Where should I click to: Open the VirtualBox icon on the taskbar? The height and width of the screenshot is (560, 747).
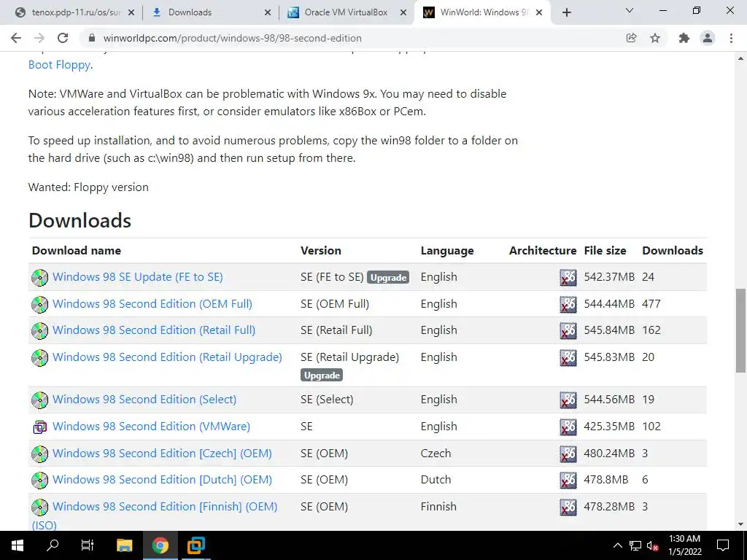click(196, 545)
